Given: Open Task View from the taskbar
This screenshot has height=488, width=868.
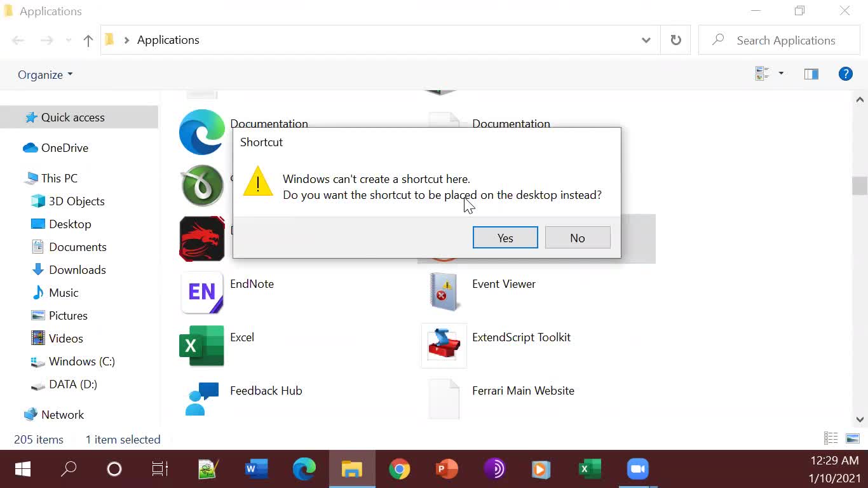Looking at the screenshot, I should click(160, 469).
